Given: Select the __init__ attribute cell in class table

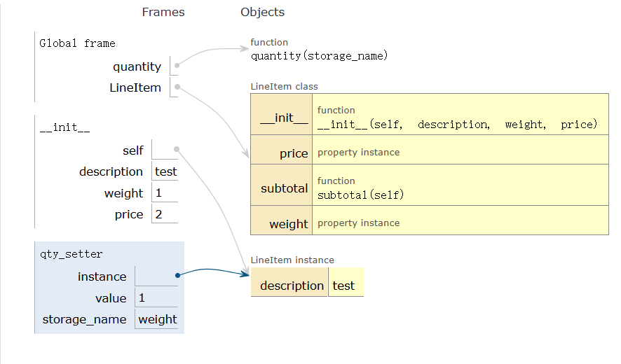Looking at the screenshot, I should [x=284, y=118].
